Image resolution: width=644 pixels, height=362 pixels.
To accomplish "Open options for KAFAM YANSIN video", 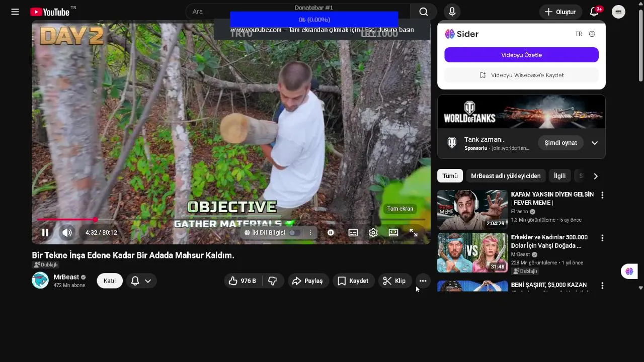I will [602, 195].
